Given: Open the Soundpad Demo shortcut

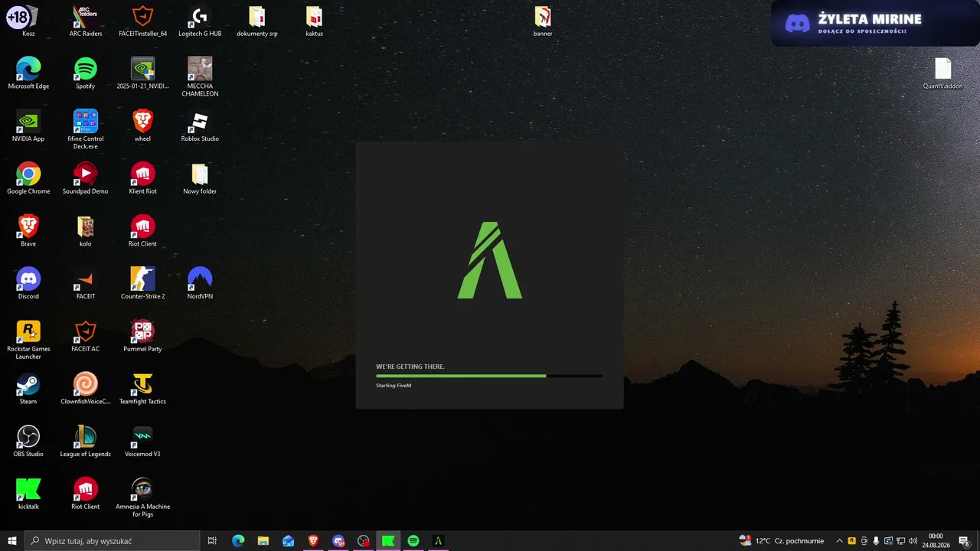Looking at the screenshot, I should [86, 178].
